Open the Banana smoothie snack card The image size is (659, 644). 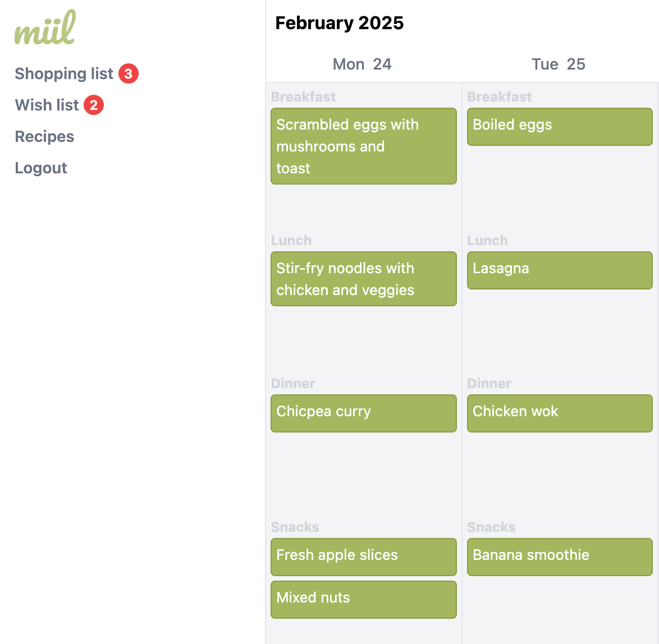tap(560, 556)
